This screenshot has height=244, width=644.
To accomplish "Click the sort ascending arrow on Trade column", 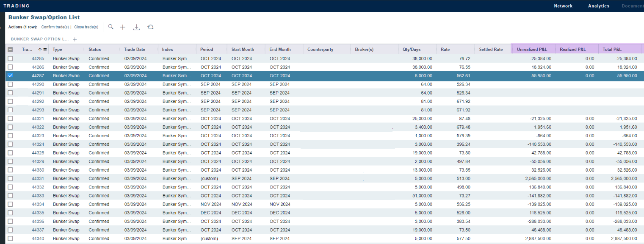I will click(40, 50).
